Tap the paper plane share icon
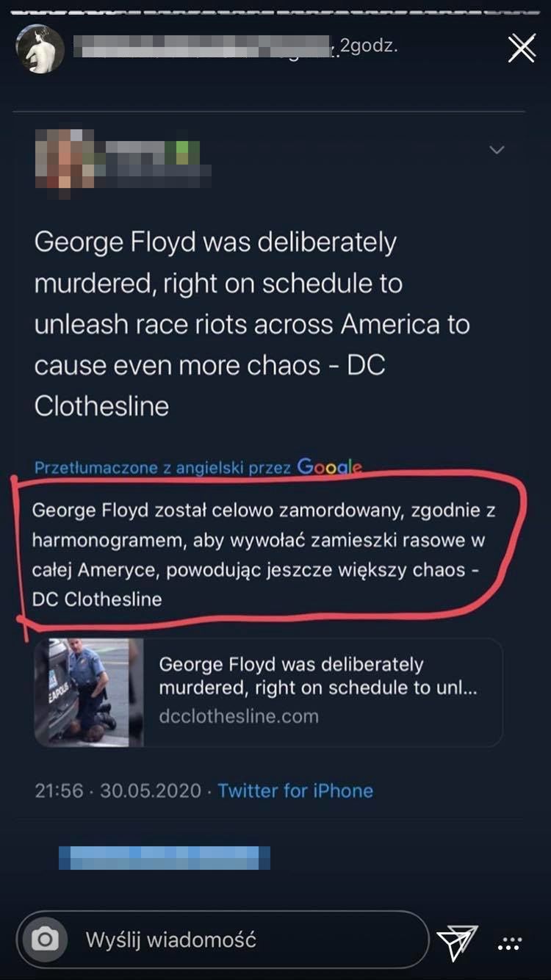551x980 pixels. (456, 943)
